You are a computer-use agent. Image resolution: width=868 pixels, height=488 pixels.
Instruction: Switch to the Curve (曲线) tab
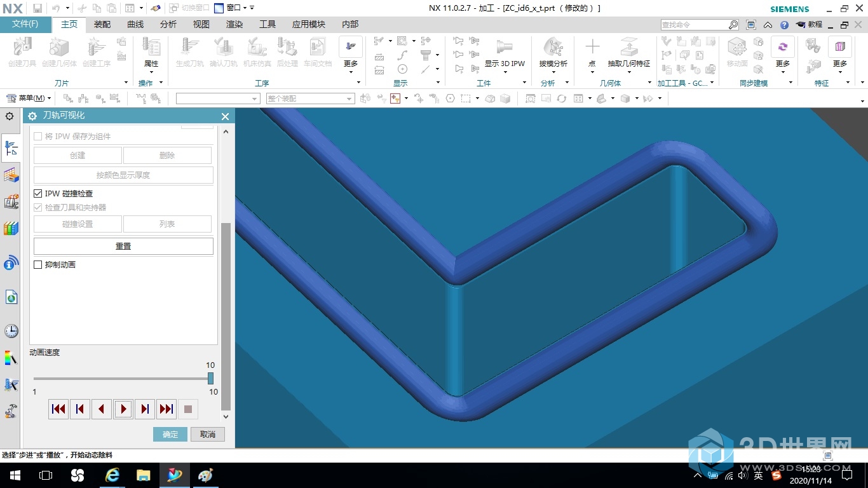[x=135, y=24]
